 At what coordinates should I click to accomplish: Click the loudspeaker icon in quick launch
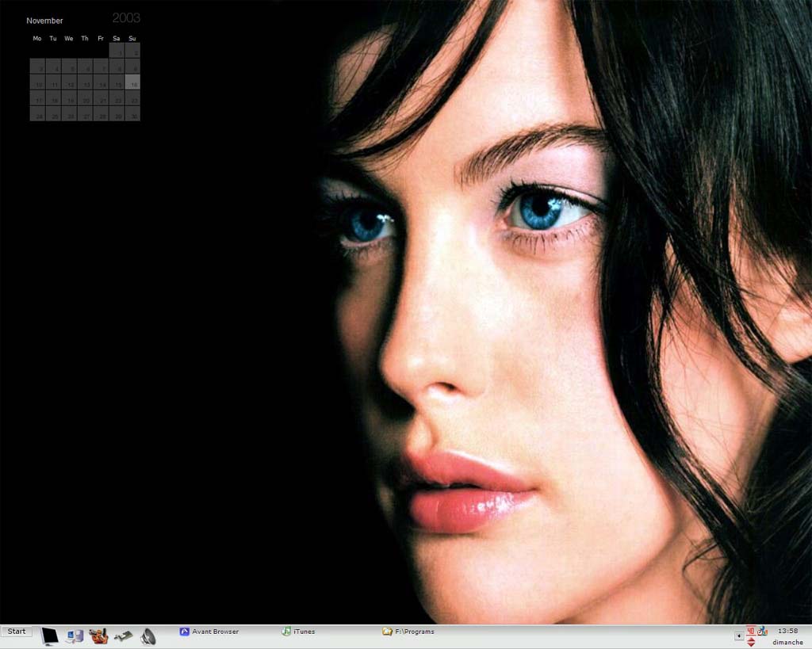[148, 636]
